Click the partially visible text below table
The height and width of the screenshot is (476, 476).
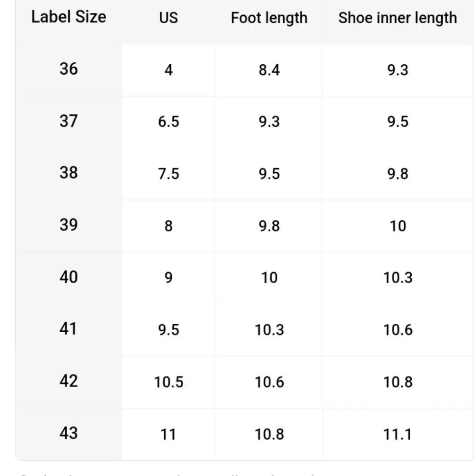tap(167, 474)
